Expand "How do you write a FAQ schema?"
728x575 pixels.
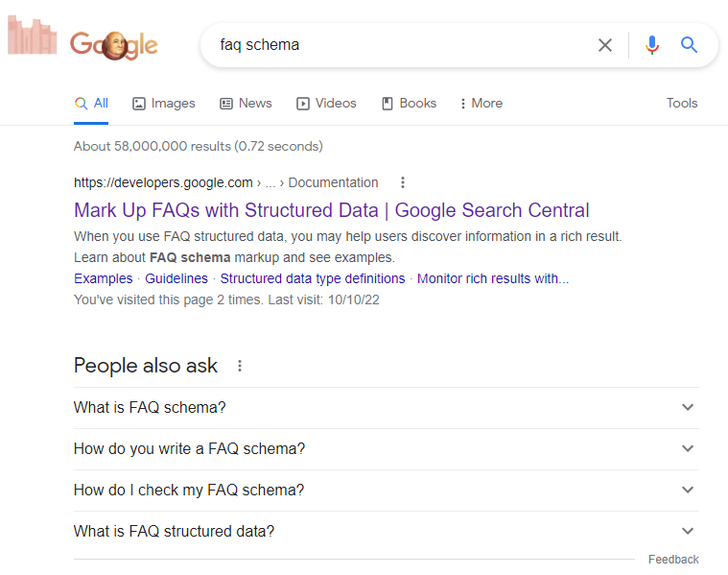(x=687, y=448)
